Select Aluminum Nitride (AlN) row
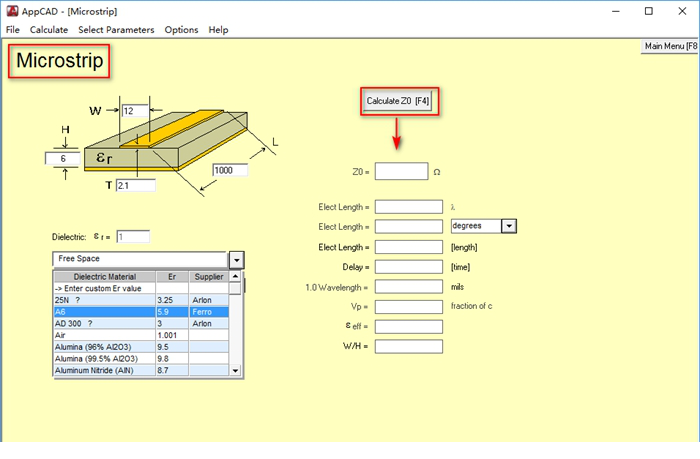This screenshot has width=700, height=459. point(141,370)
